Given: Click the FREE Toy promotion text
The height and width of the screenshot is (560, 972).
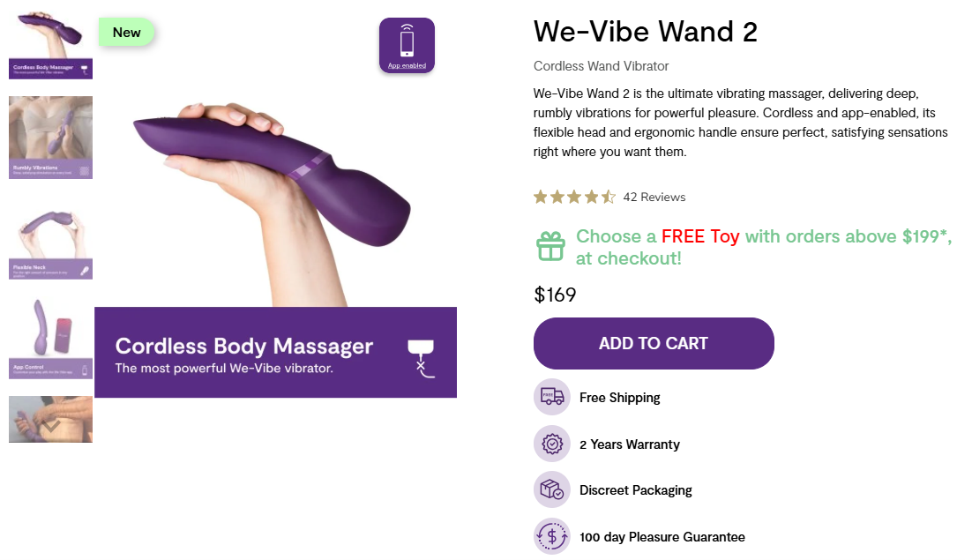Looking at the screenshot, I should coord(699,236).
